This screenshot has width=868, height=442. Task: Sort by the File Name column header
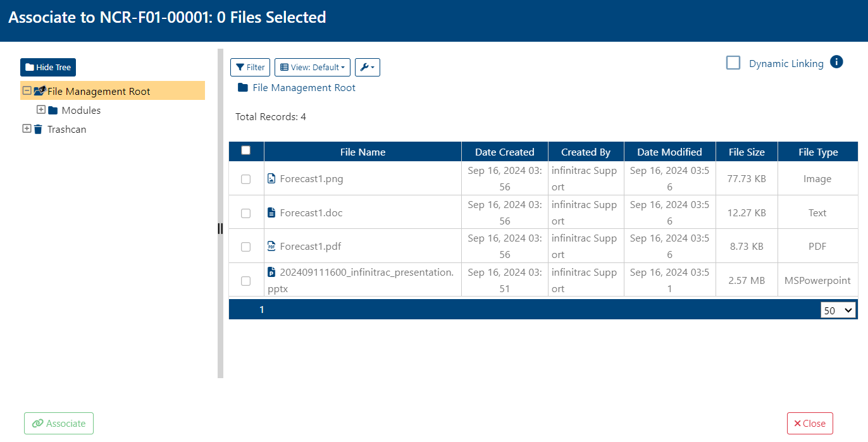point(363,152)
